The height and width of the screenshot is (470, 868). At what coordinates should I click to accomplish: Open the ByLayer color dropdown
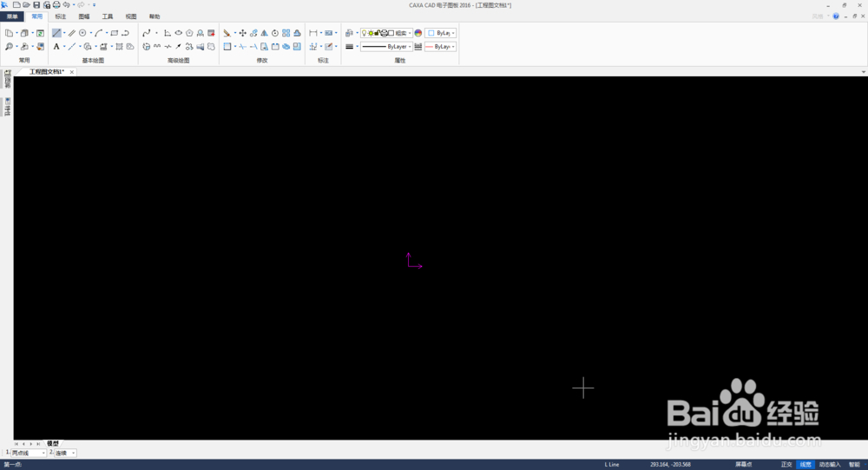441,33
